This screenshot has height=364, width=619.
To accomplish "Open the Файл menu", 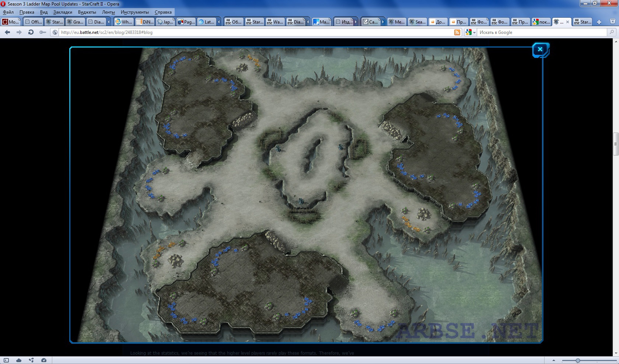I will click(8, 12).
